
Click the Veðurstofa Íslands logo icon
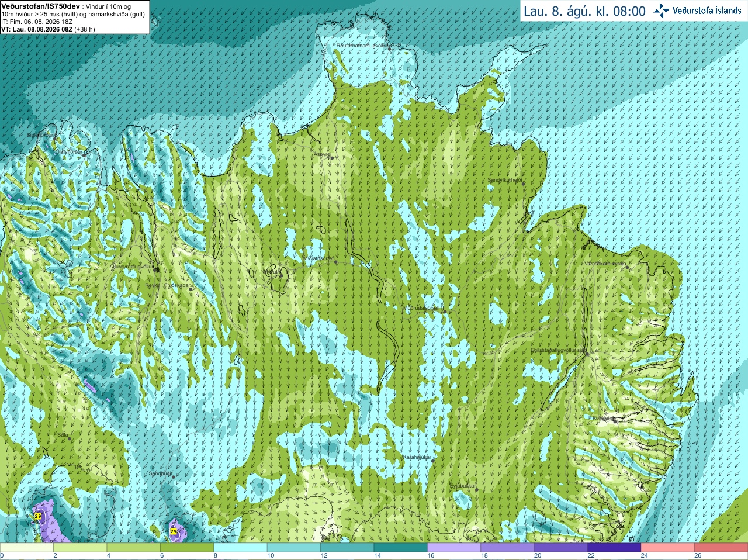662,11
